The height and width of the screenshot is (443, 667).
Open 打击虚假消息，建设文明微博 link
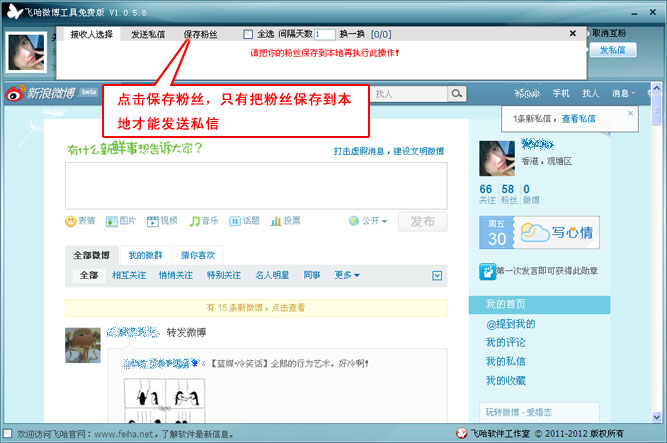click(389, 151)
